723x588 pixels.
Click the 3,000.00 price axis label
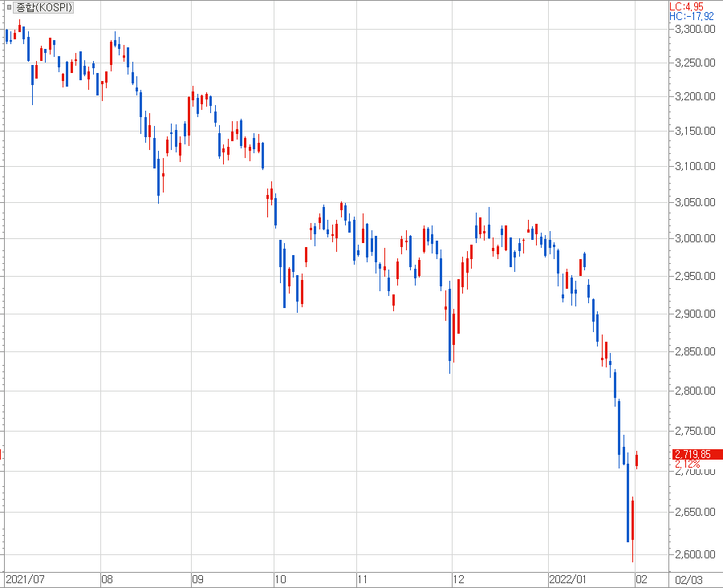point(695,239)
